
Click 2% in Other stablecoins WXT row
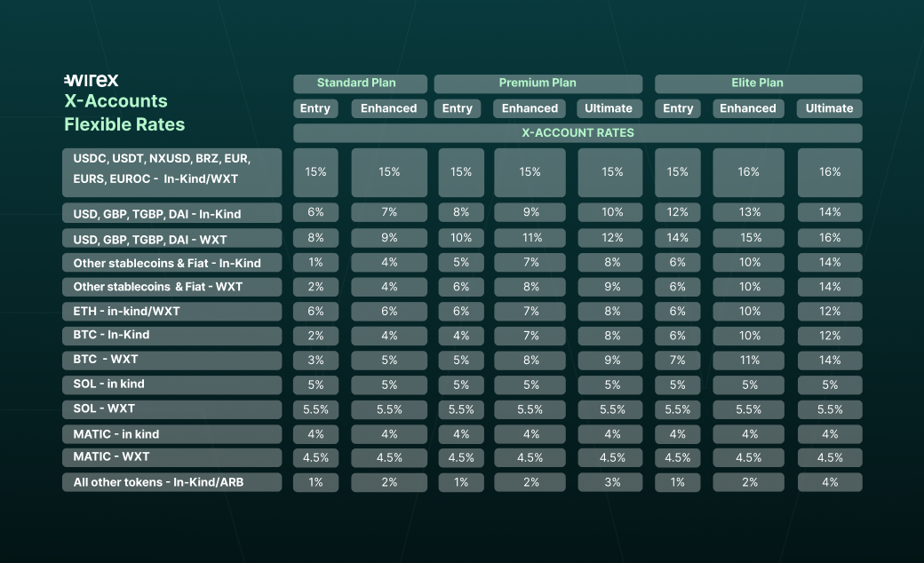(x=316, y=287)
